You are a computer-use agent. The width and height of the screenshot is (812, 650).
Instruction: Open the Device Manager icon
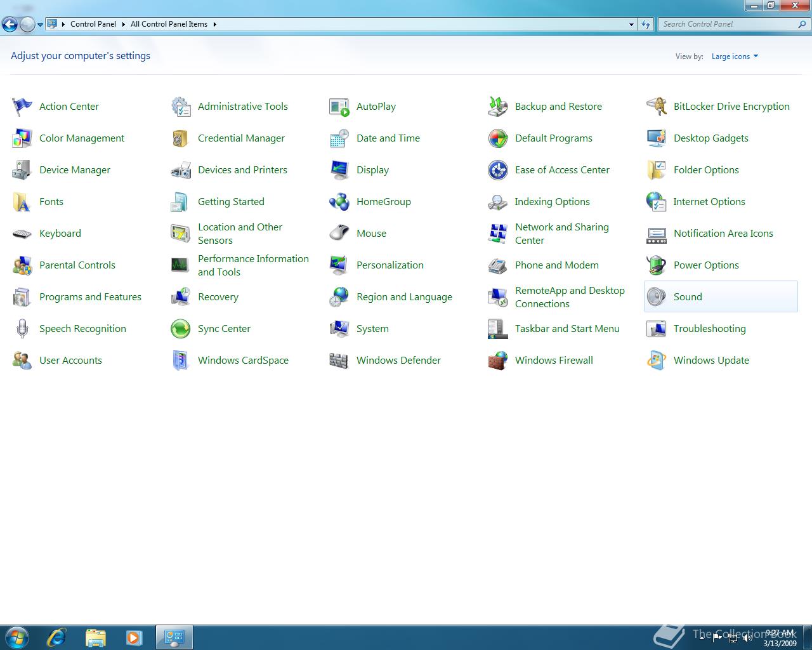tap(22, 170)
